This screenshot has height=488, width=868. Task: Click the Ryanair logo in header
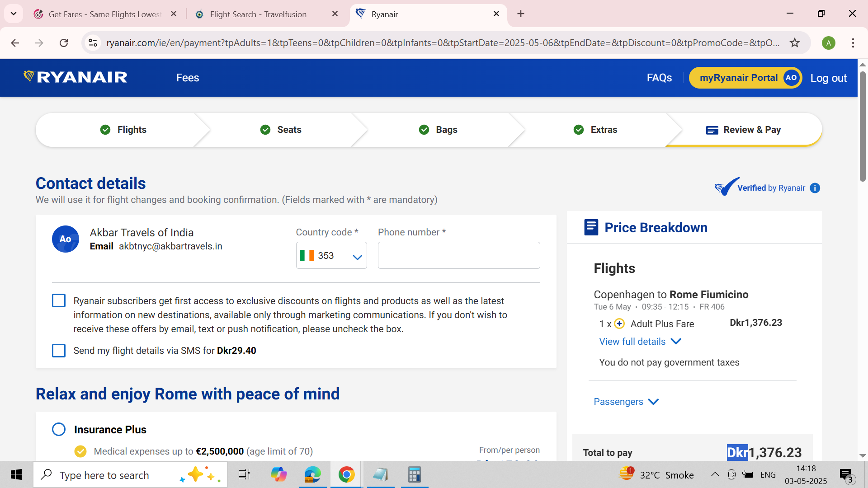click(x=75, y=77)
